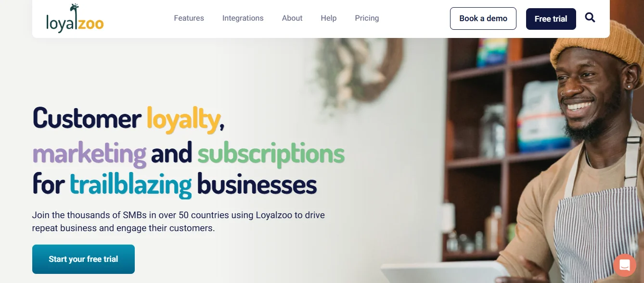Open the live chat bubble widget
The image size is (644, 283).
point(625,265)
